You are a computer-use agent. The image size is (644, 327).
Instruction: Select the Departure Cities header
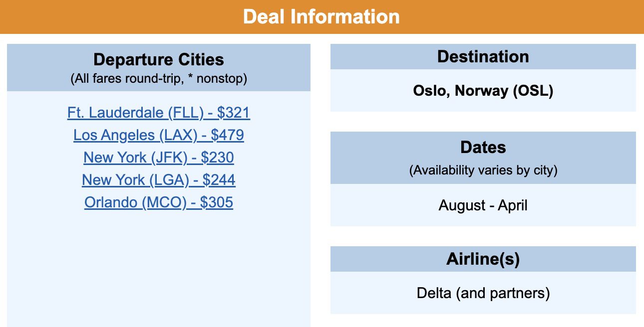[158, 60]
